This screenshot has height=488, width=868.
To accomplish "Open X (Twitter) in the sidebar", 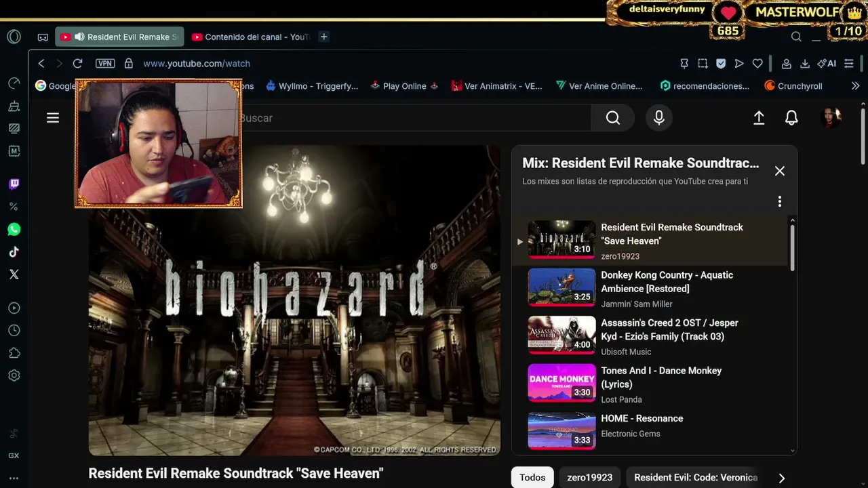I will (14, 274).
